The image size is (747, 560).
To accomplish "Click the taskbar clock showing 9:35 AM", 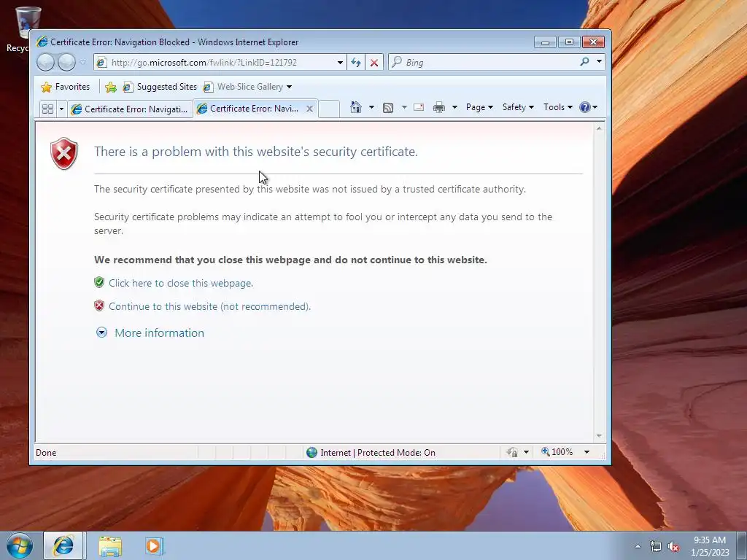I will pos(710,545).
